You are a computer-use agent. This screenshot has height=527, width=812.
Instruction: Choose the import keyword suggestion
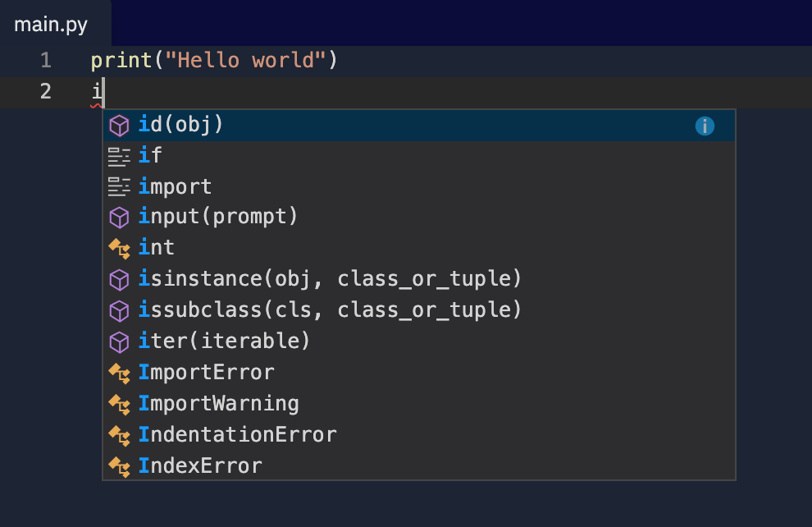(x=419, y=187)
